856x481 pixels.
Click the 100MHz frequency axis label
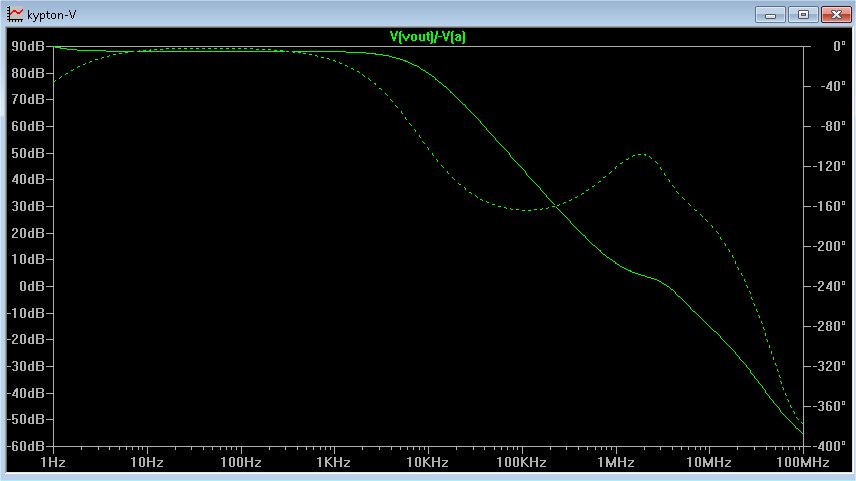[x=803, y=462]
